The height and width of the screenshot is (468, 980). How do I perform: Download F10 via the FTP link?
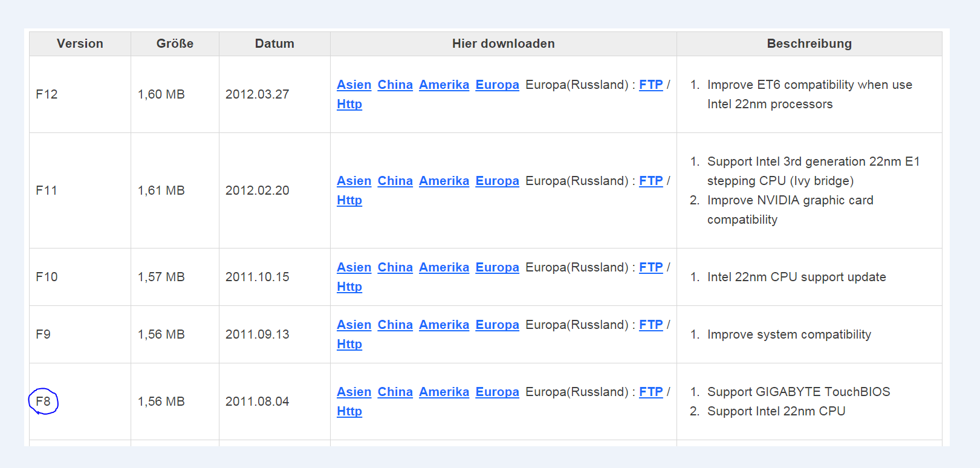coord(651,268)
